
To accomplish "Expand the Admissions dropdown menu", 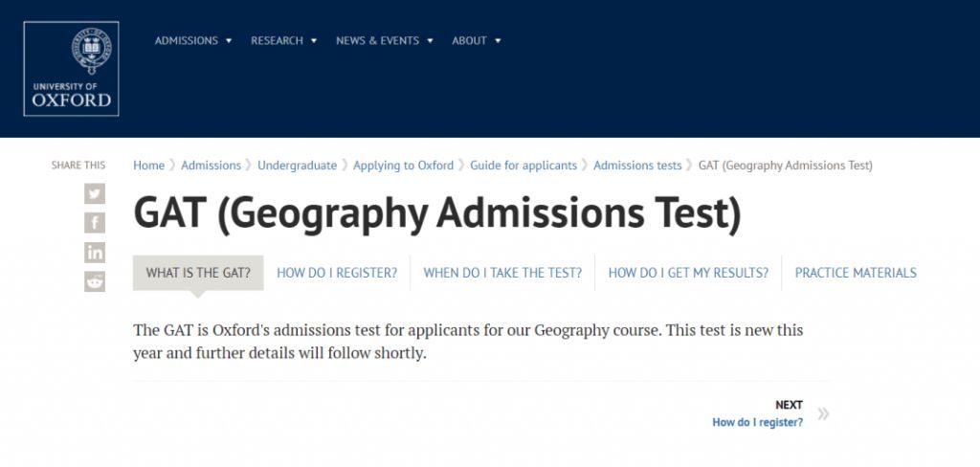I will [x=193, y=40].
